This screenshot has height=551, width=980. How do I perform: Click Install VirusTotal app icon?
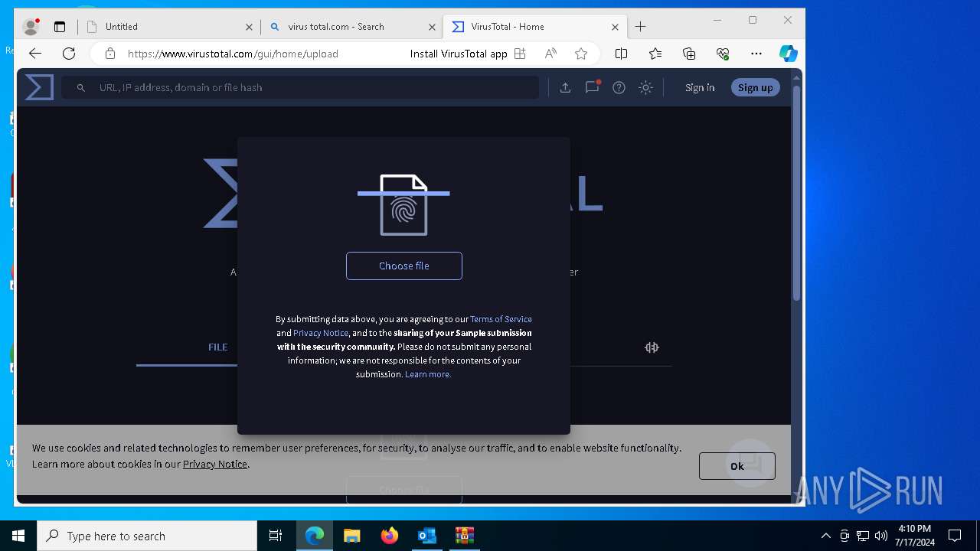pos(520,54)
